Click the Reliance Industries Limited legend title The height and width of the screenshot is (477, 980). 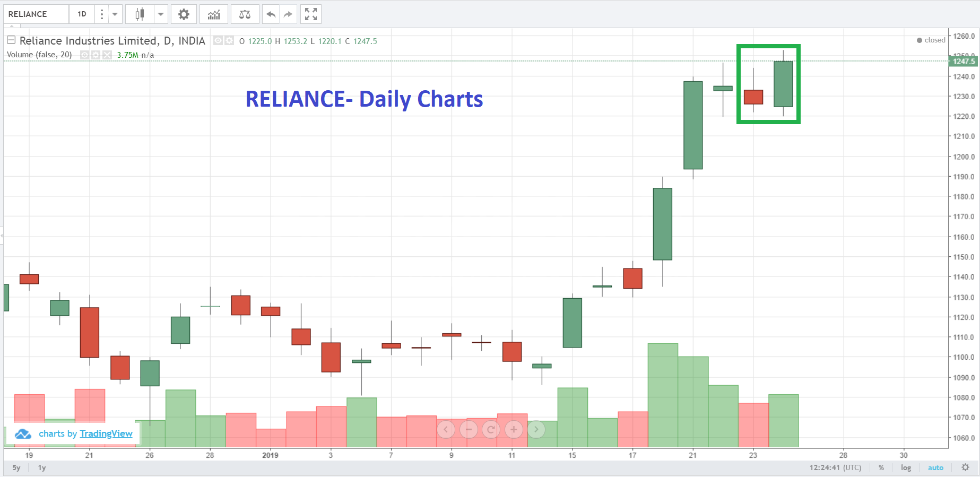pyautogui.click(x=112, y=41)
